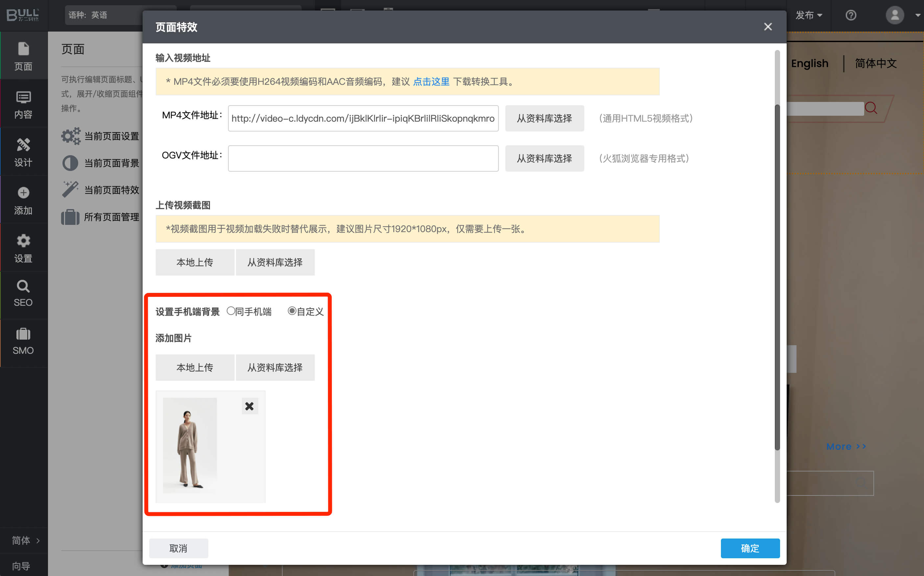Click the help question mark icon

coord(850,15)
